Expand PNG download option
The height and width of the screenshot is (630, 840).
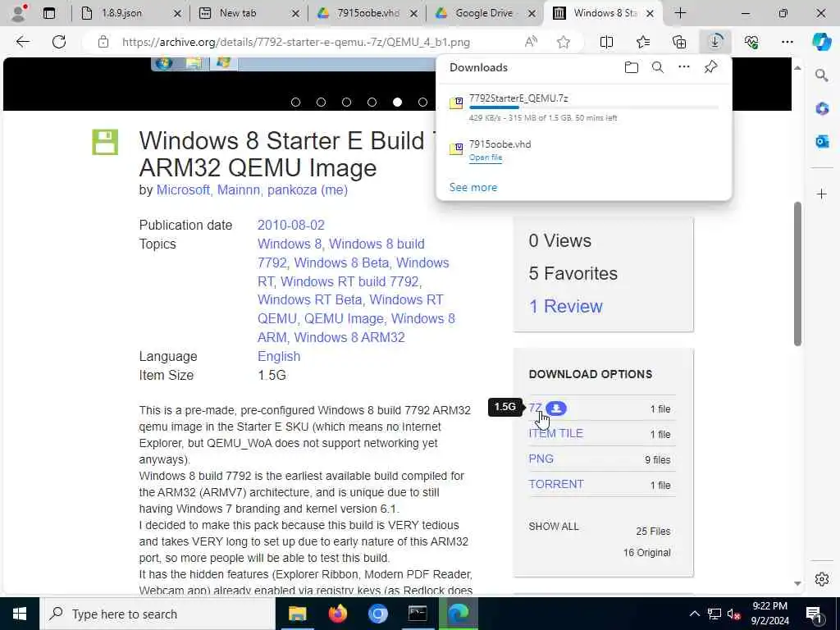(x=541, y=459)
